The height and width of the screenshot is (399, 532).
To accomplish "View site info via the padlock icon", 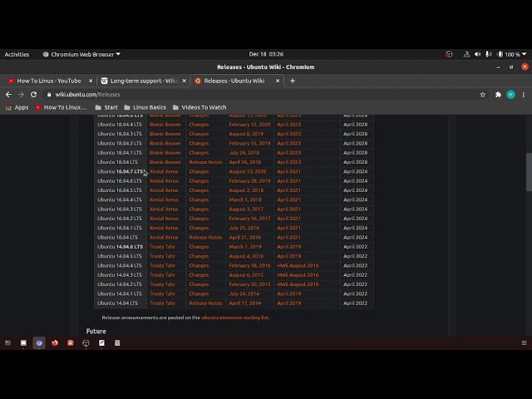I will click(x=49, y=95).
